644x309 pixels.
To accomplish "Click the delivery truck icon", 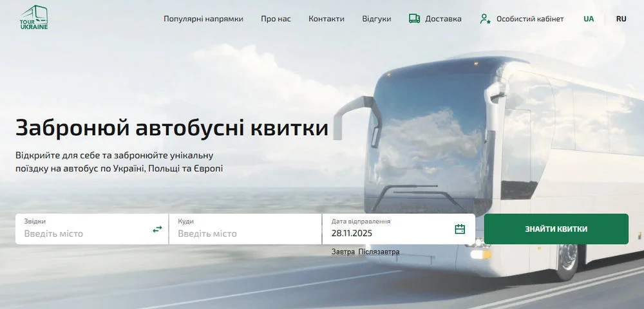I will (x=414, y=19).
